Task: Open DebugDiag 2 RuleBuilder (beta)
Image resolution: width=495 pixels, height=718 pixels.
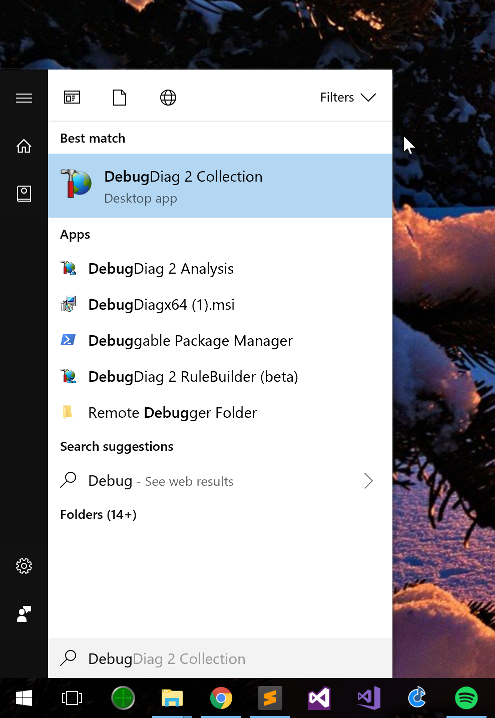Action: click(220, 376)
